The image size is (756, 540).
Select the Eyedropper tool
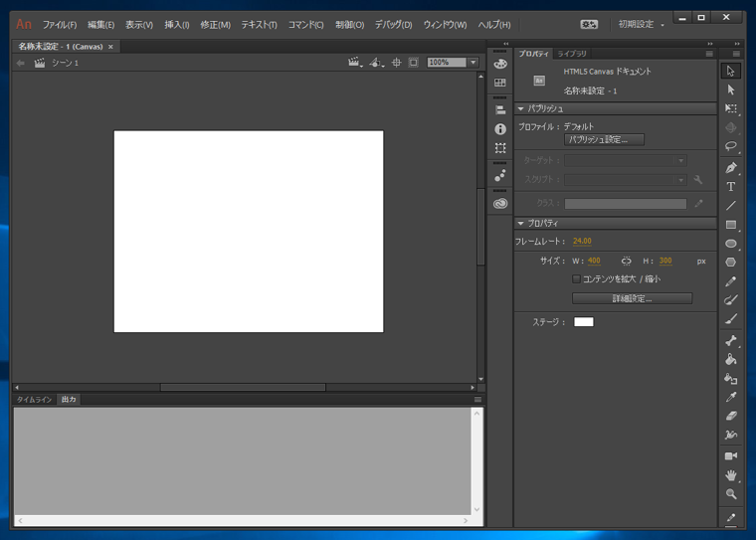tap(731, 397)
